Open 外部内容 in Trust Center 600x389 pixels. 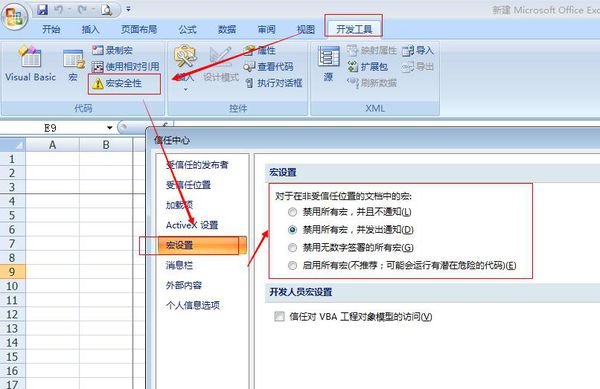pos(184,285)
